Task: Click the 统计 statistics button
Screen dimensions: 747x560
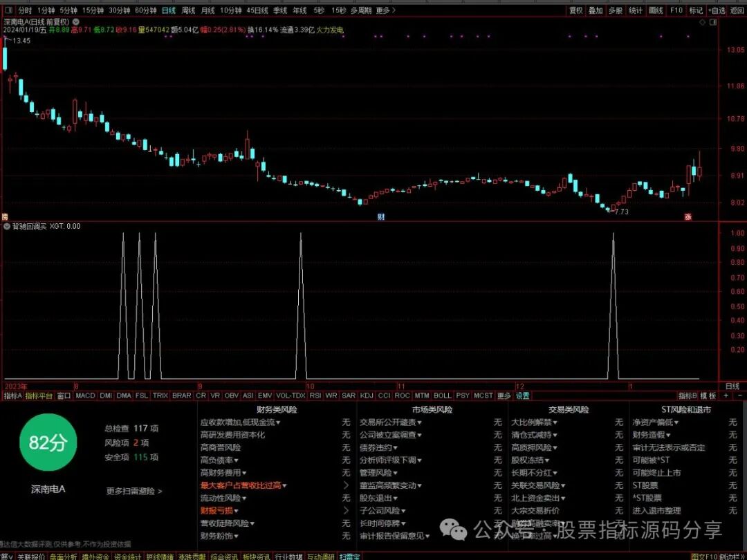Action: [x=636, y=10]
